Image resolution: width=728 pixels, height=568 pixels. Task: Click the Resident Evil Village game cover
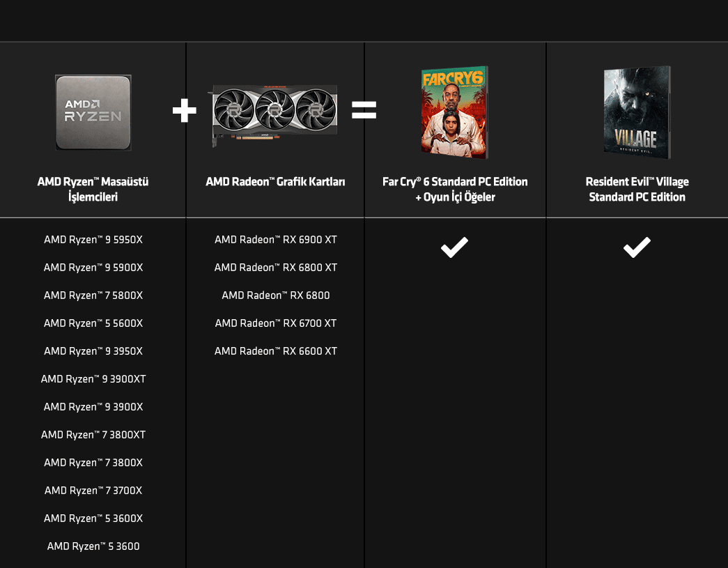point(637,112)
